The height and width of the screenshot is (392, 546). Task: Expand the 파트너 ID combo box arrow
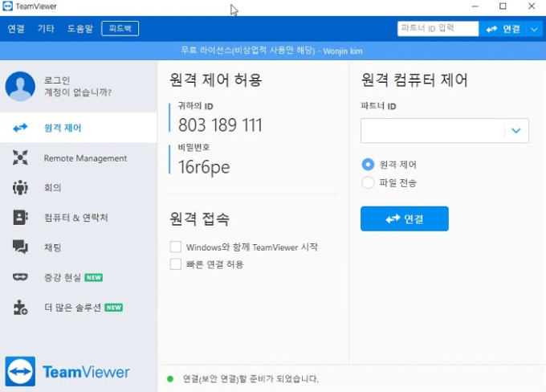click(516, 131)
